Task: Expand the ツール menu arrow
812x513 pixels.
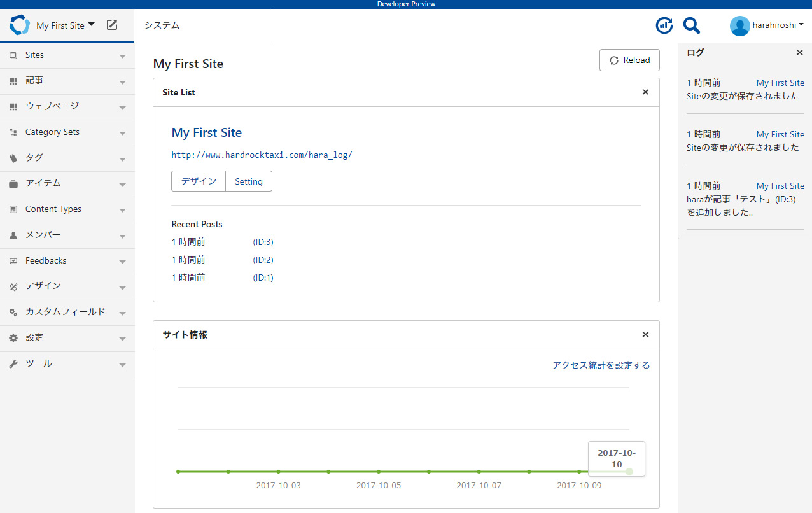Action: tap(123, 365)
